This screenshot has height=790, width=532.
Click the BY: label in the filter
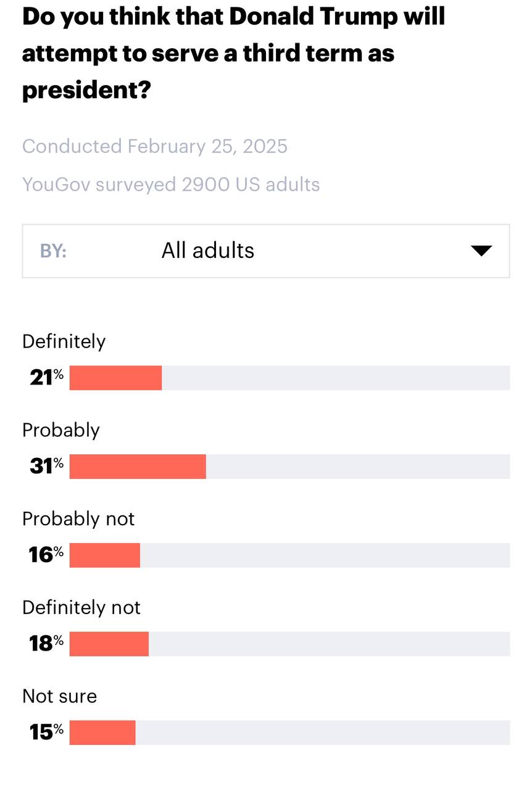[x=54, y=251]
